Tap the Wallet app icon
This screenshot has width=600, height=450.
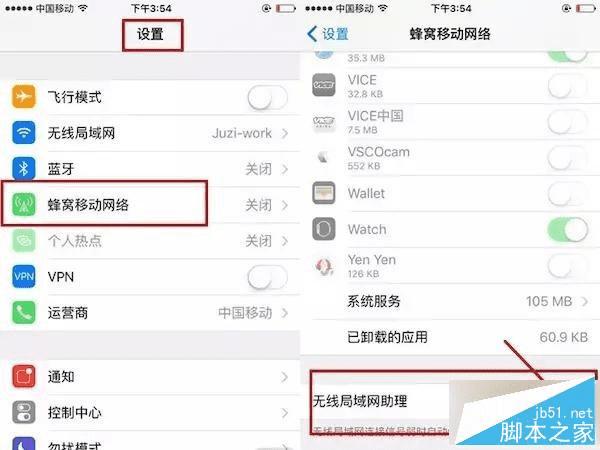tap(324, 193)
